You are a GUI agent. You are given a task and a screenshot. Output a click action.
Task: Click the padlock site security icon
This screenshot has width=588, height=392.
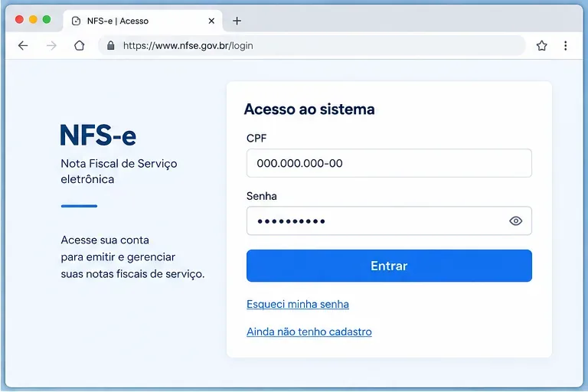click(x=110, y=46)
